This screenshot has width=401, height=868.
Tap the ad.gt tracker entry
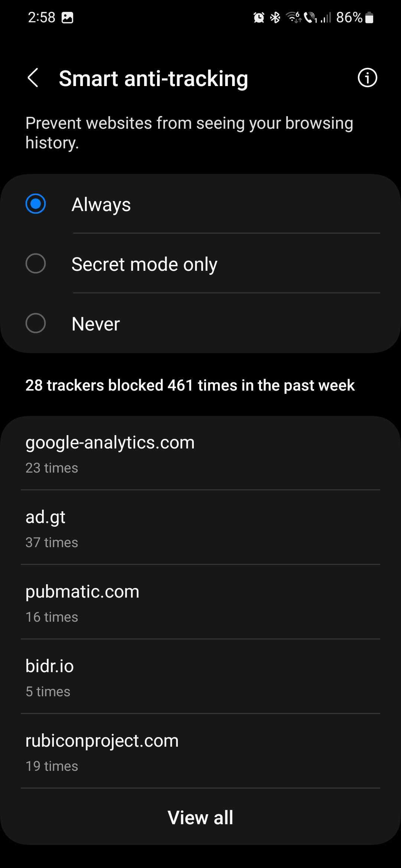tap(200, 528)
